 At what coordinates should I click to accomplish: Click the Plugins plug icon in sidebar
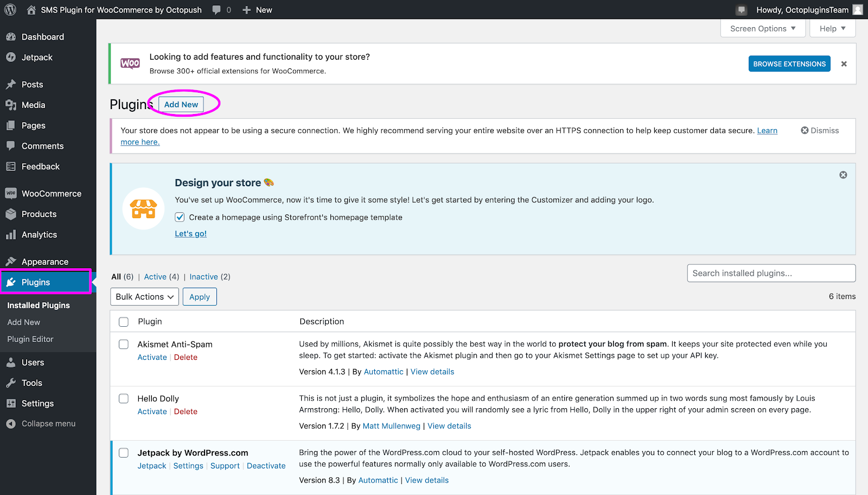coord(11,282)
